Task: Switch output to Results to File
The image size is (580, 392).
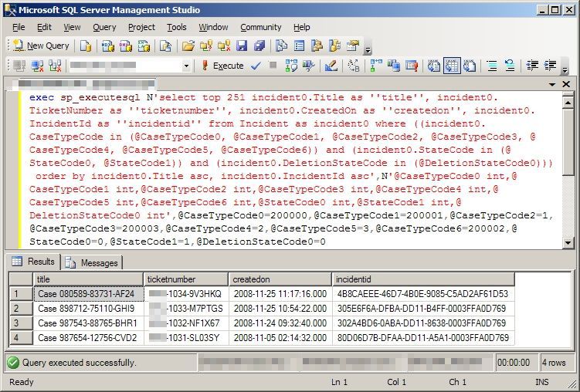Action: click(x=470, y=66)
